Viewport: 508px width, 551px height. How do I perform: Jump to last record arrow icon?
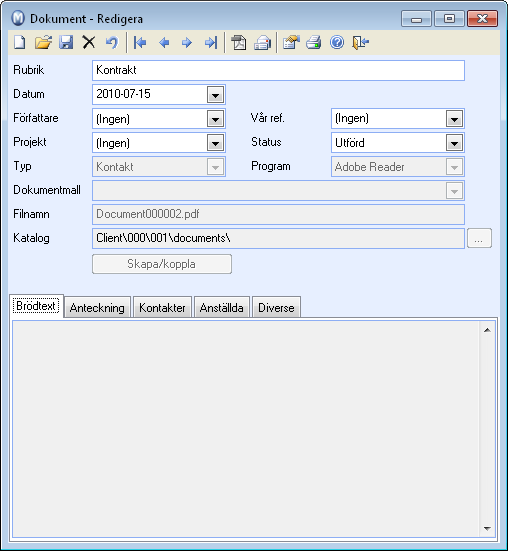(x=211, y=43)
